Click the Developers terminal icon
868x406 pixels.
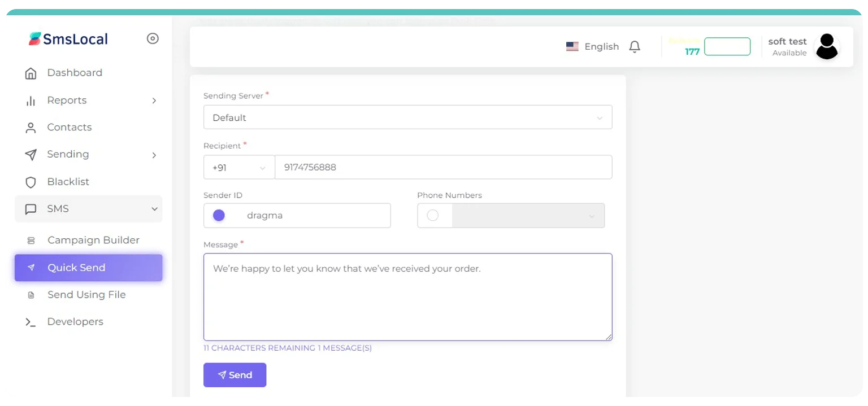31,322
